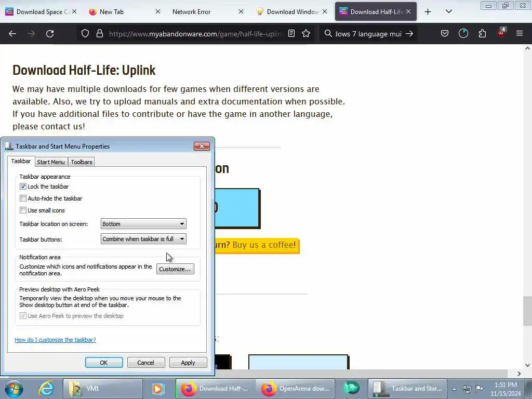This screenshot has height=399, width=532.
Task: Click the taskbar clock showing 1:51 PM
Action: pyautogui.click(x=506, y=389)
